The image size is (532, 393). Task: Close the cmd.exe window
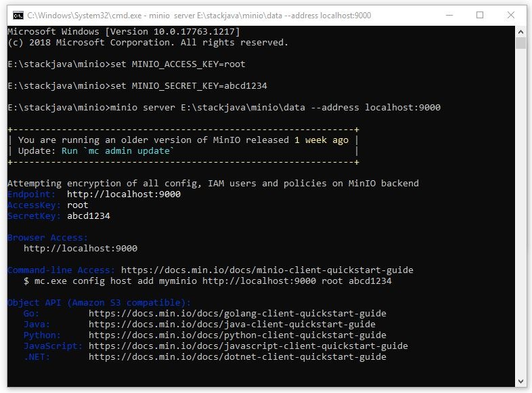(x=511, y=14)
